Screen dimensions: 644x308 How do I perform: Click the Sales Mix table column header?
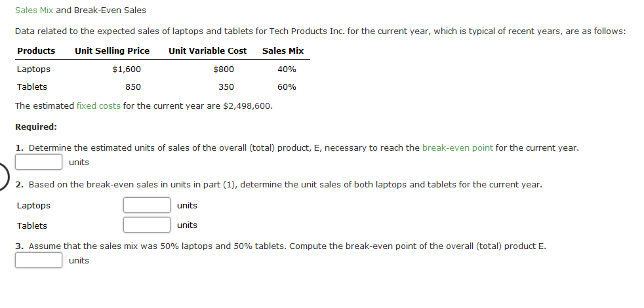283,51
